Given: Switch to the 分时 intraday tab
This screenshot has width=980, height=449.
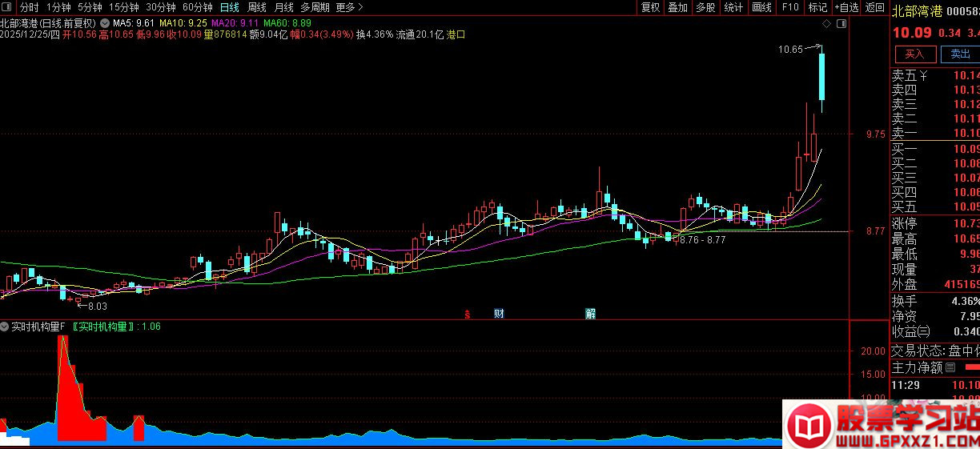Looking at the screenshot, I should [x=29, y=7].
